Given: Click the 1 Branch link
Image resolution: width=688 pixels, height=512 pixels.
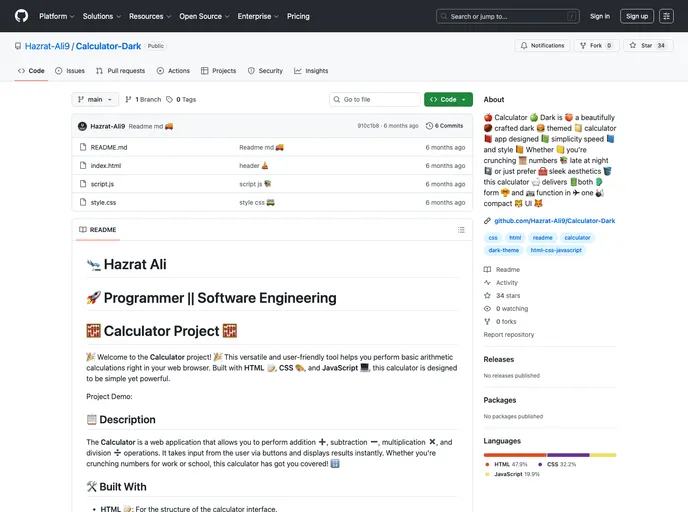Looking at the screenshot, I should (x=144, y=100).
